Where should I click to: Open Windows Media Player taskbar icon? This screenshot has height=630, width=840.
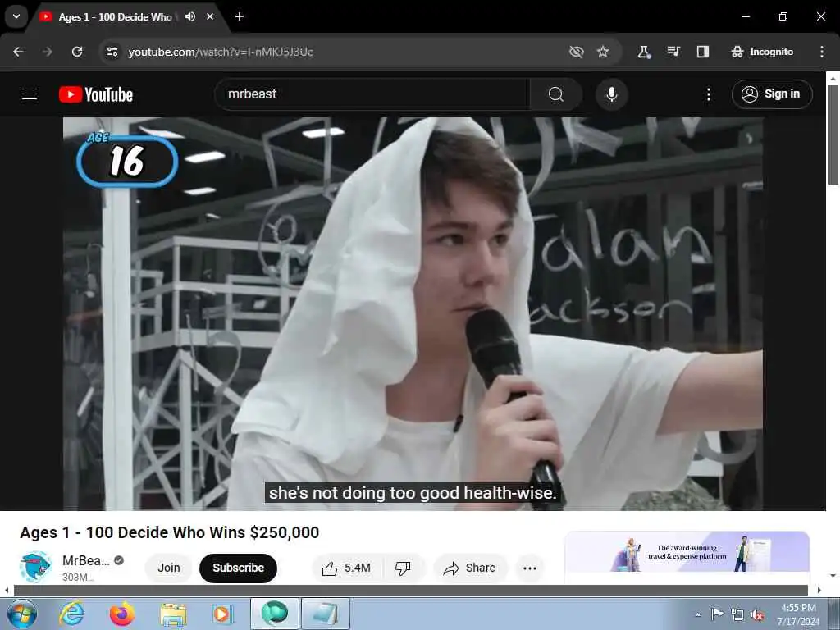[221, 614]
